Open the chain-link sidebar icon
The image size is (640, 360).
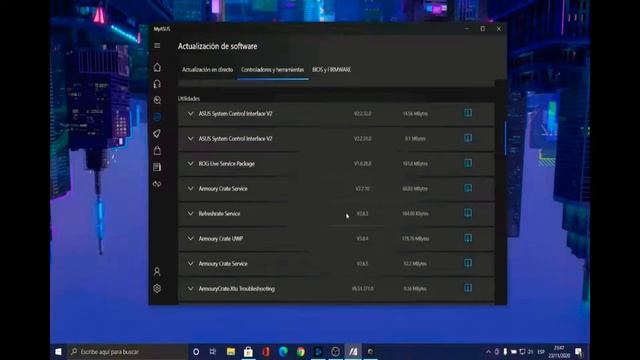click(x=157, y=184)
